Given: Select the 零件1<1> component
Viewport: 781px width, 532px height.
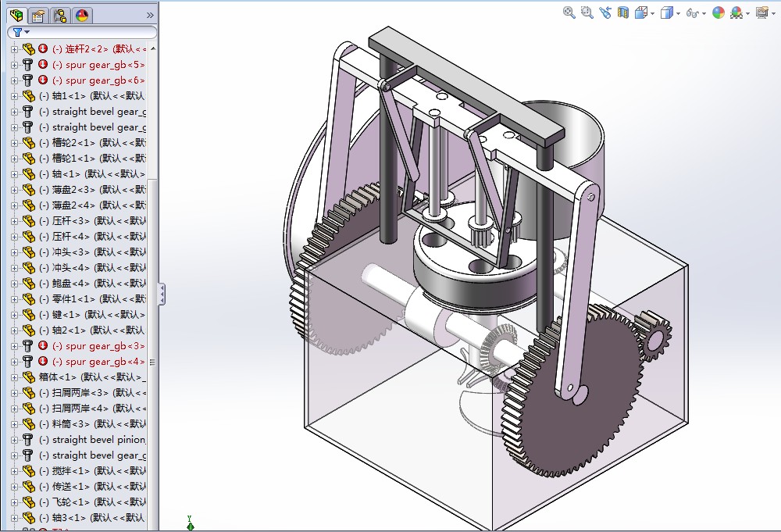Looking at the screenshot, I should point(92,299).
